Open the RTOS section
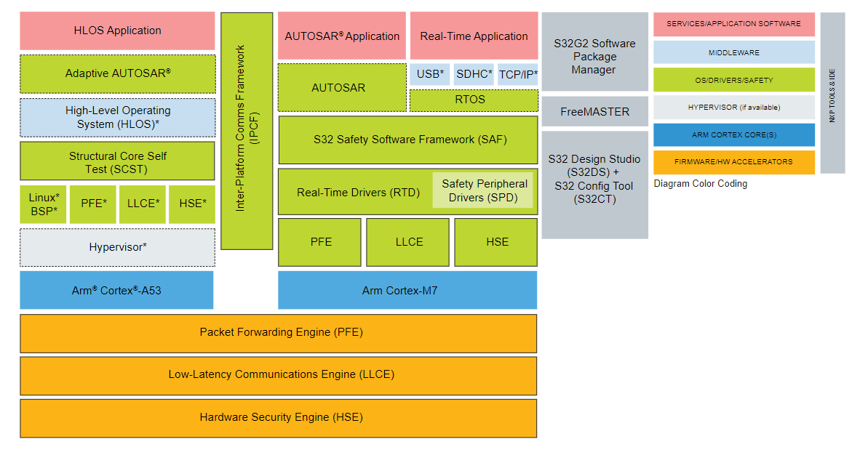 pyautogui.click(x=474, y=100)
